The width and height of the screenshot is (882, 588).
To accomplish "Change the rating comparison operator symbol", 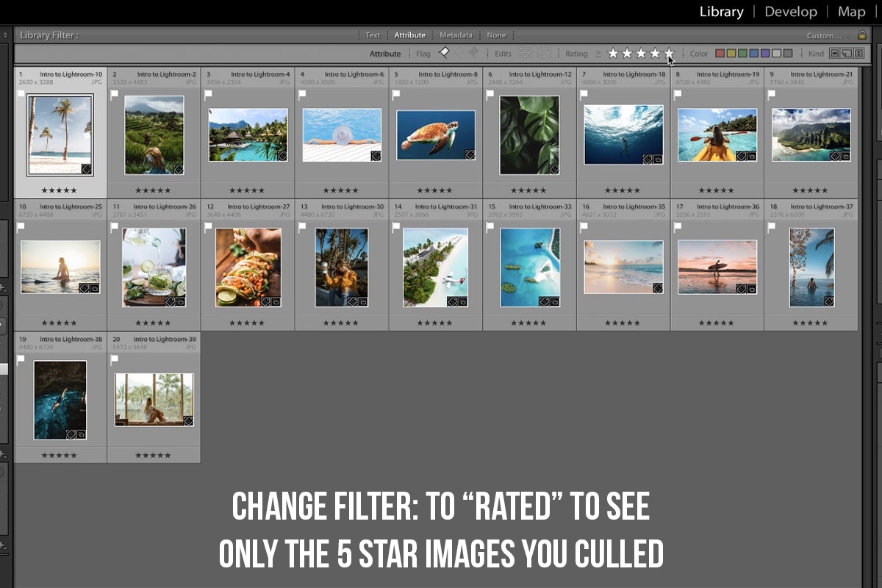I will (x=598, y=54).
